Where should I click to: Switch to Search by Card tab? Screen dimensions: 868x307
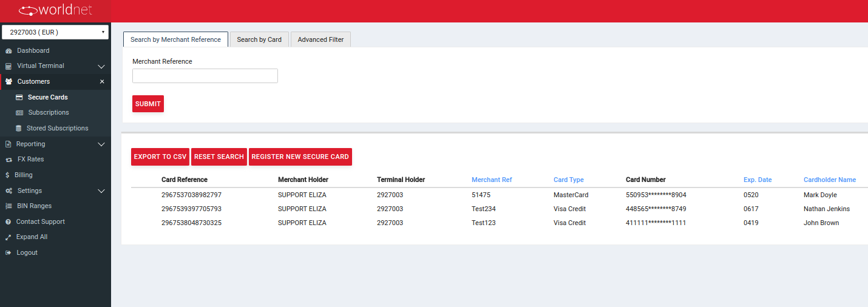[x=259, y=39]
